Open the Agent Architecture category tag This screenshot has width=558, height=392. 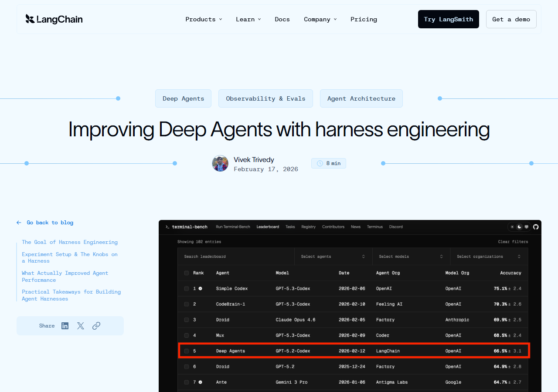coord(361,98)
